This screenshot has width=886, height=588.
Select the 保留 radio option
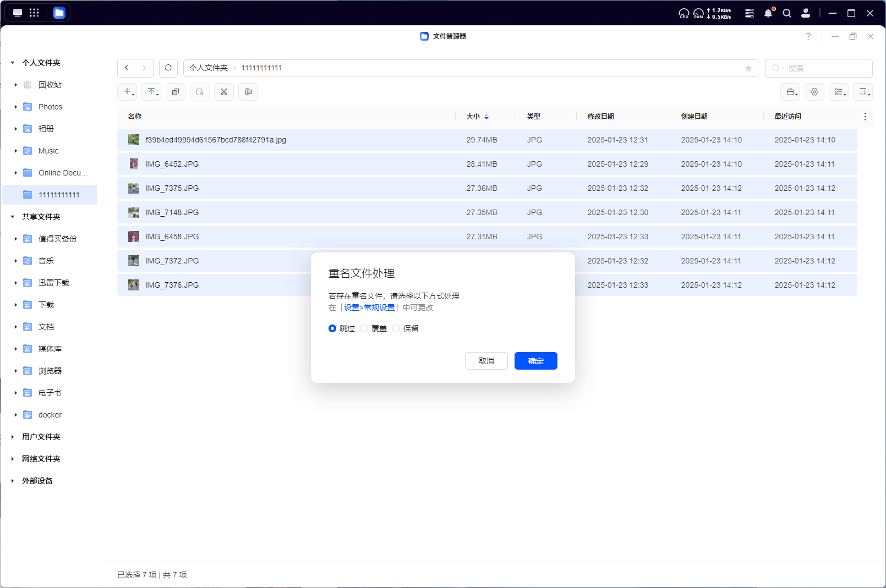coord(396,328)
